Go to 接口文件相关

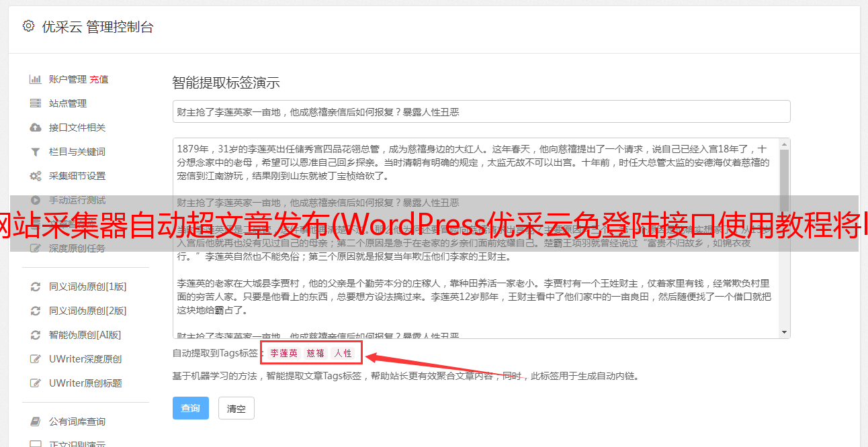click(77, 128)
